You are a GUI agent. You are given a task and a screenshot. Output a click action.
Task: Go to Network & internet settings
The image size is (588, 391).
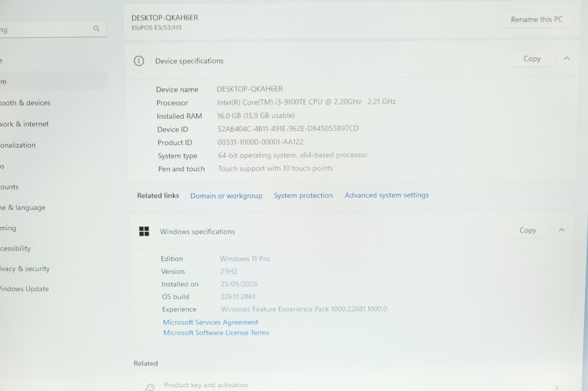coord(24,124)
